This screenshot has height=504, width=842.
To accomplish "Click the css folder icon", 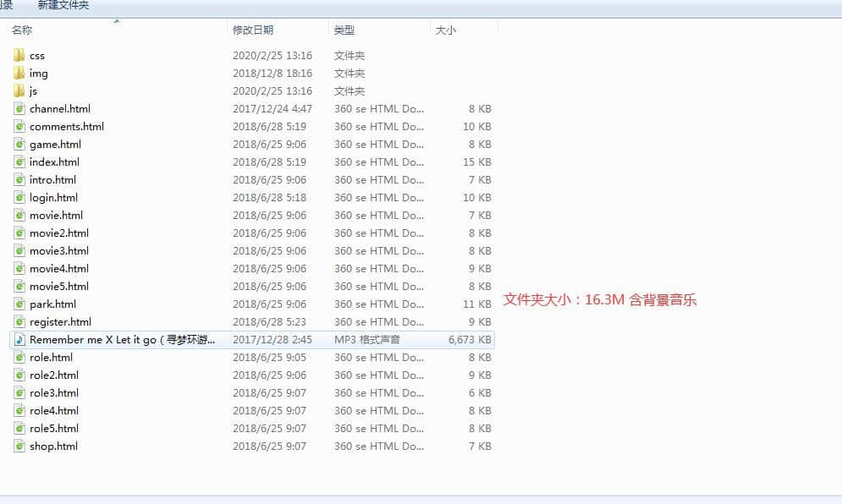I will click(x=19, y=55).
